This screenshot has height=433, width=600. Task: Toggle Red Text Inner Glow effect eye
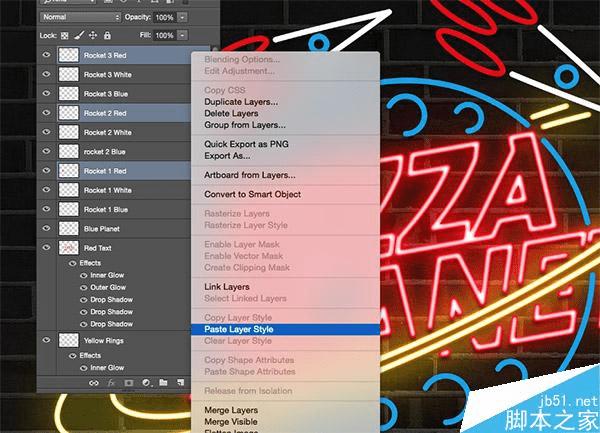click(83, 275)
